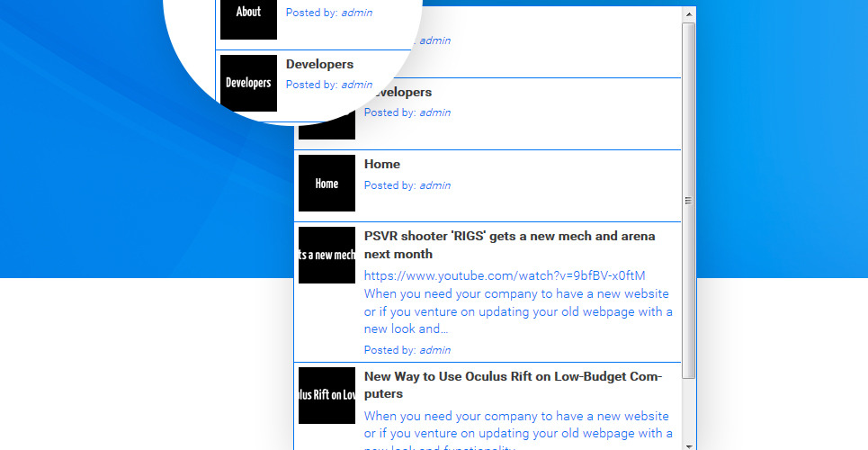Image resolution: width=868 pixels, height=450 pixels.
Task: Click admin link beside magnified About thumbnail
Action: (356, 13)
